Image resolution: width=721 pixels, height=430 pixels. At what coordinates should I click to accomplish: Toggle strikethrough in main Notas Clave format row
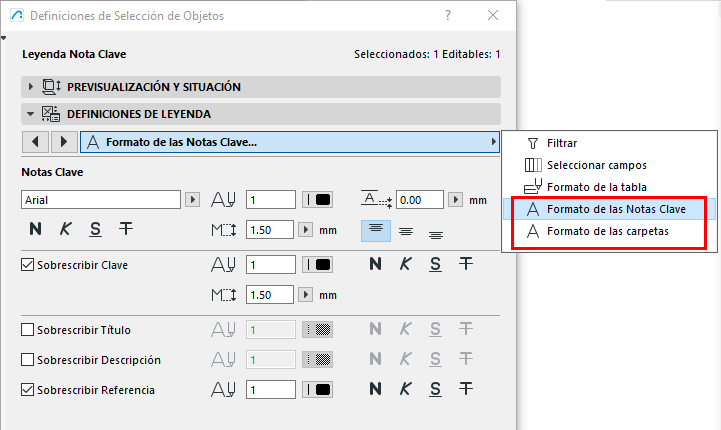point(125,229)
